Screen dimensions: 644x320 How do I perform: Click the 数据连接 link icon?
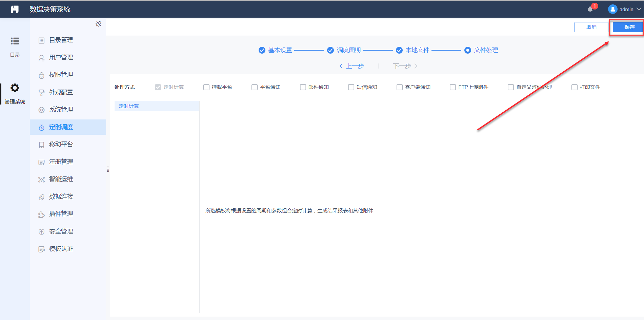pos(41,197)
